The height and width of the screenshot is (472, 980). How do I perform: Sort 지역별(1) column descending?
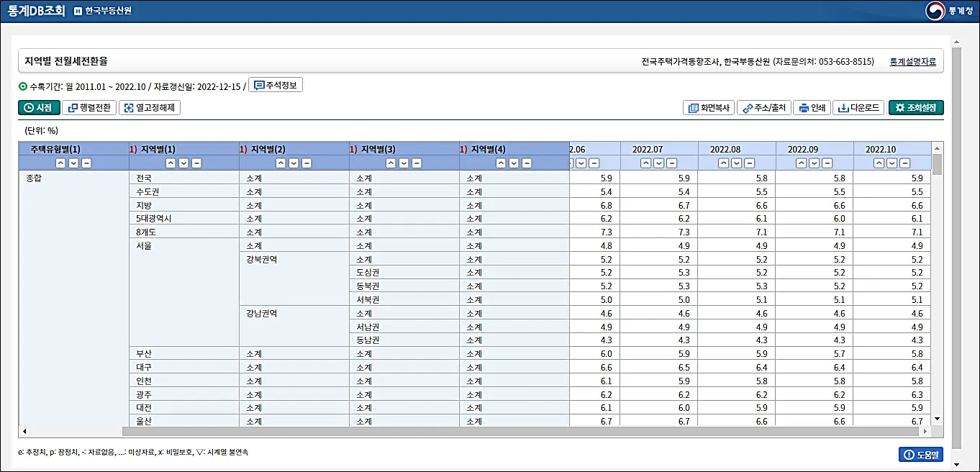coord(183,163)
